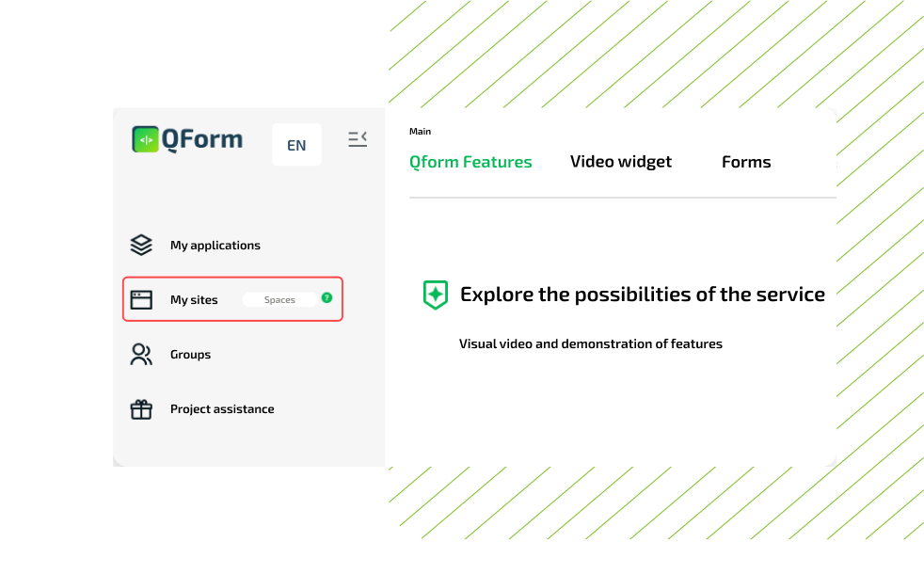924x574 pixels.
Task: Click the My sites window icon
Action: 141,300
